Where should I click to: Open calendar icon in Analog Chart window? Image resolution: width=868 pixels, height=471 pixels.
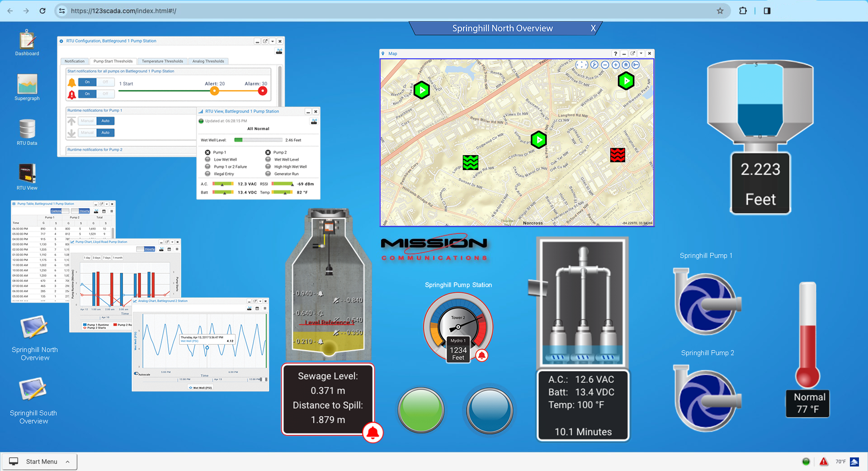pyautogui.click(x=257, y=308)
